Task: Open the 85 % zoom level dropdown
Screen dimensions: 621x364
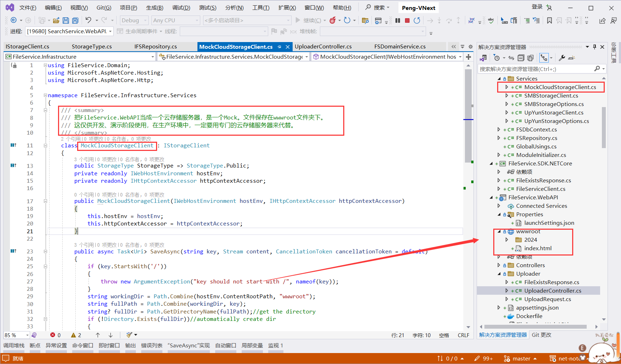Action: pyautogui.click(x=16, y=335)
